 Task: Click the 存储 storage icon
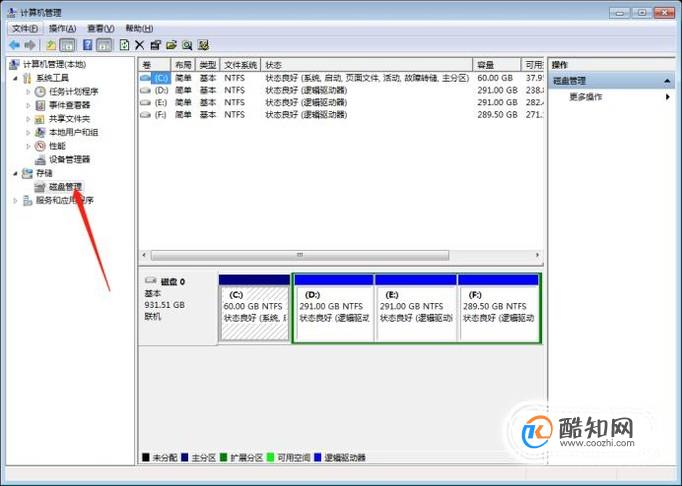point(27,173)
